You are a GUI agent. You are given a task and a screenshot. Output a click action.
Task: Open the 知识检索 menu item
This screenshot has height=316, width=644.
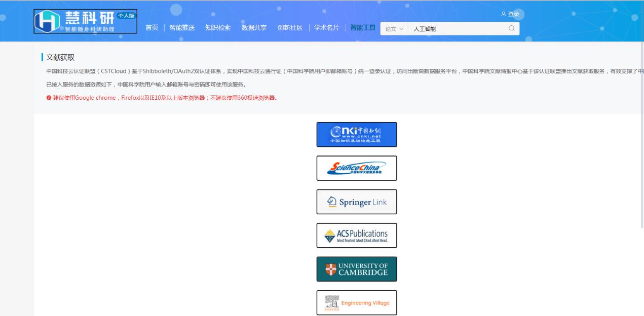pyautogui.click(x=218, y=28)
